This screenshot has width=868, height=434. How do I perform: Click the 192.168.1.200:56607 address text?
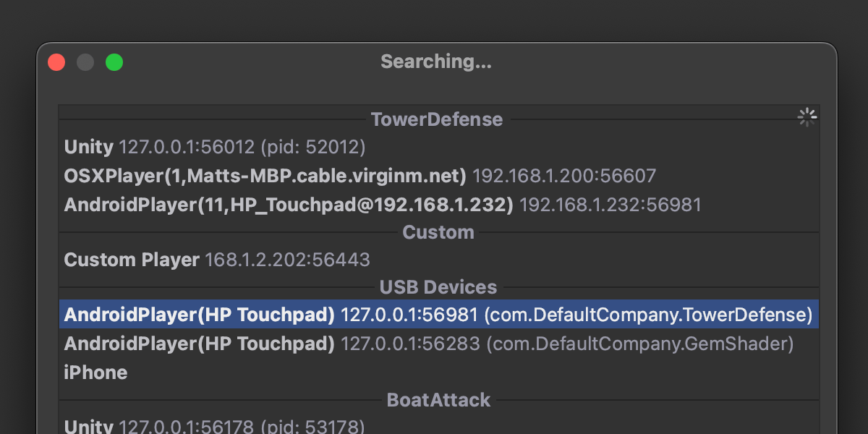[x=564, y=176]
